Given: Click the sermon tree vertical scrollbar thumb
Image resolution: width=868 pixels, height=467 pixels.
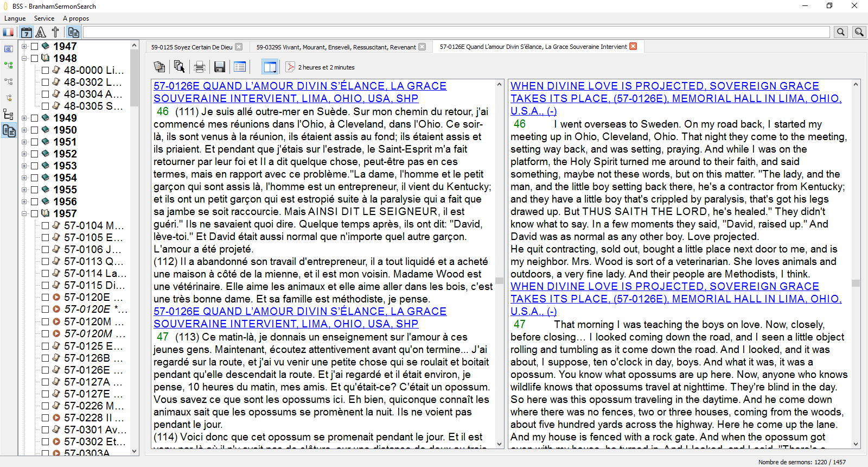Looking at the screenshot, I should pos(135,79).
